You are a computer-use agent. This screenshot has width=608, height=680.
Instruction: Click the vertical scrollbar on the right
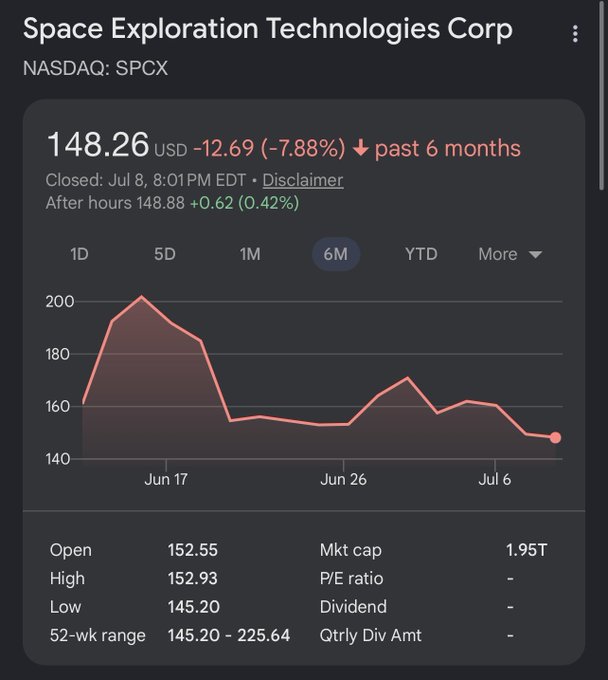coord(602,95)
